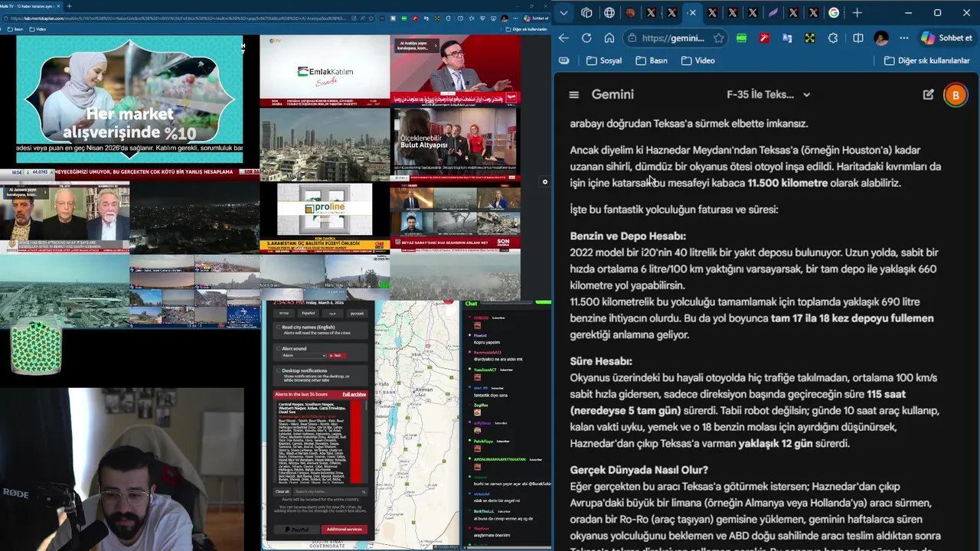
Task: Click the gear icon beside video grid
Action: pyautogui.click(x=545, y=182)
